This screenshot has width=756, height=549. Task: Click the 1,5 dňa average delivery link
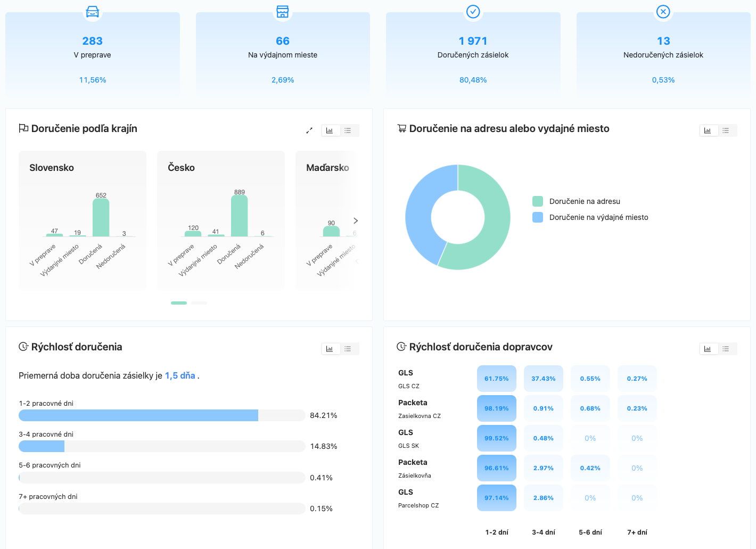click(180, 375)
